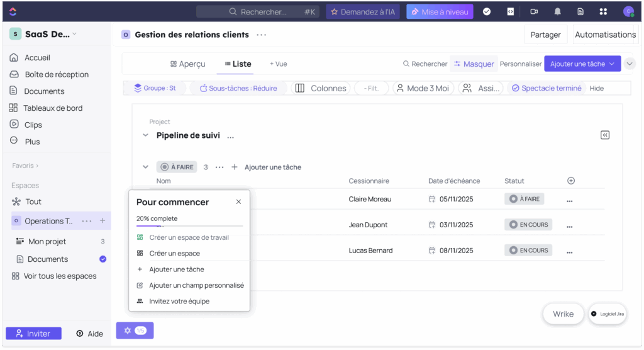This screenshot has height=350, width=644.
Task: Toggle Spectacle terminé
Action: 547,88
